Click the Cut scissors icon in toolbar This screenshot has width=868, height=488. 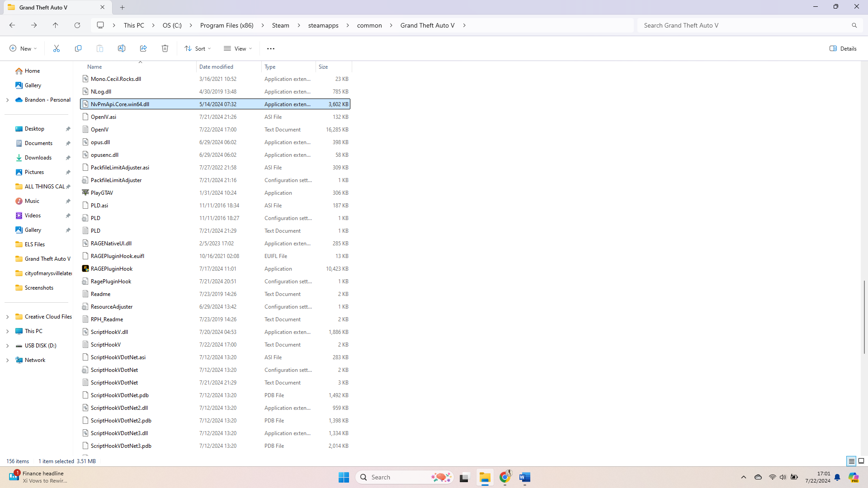tap(57, 48)
